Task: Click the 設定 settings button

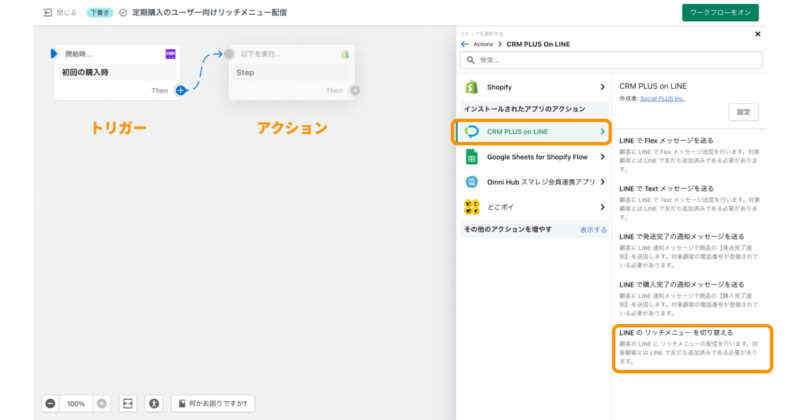Action: (743, 112)
